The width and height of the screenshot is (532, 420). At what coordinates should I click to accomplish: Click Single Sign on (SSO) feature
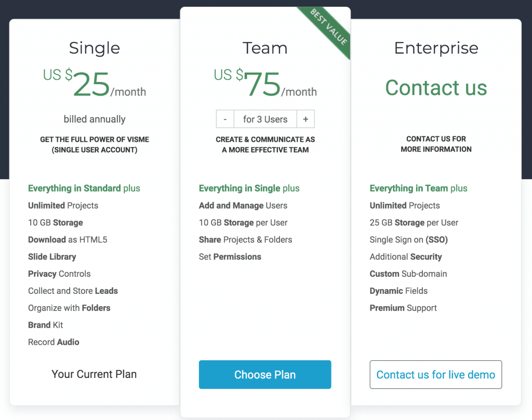408,240
